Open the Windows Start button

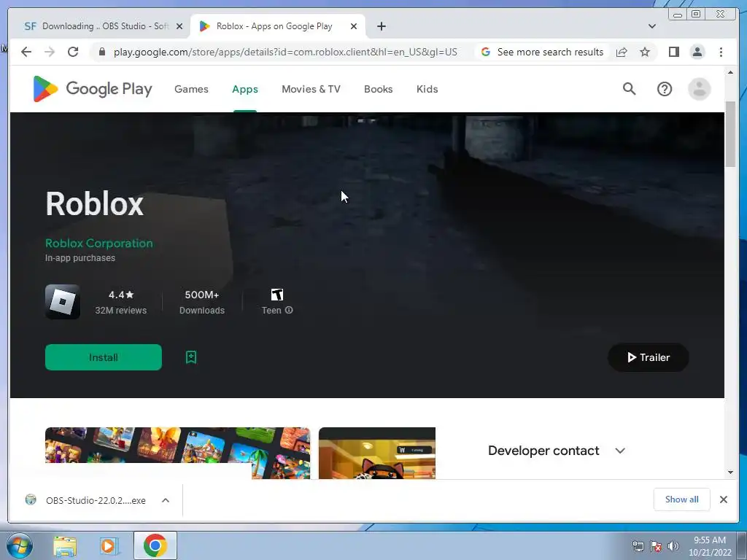[x=19, y=545]
